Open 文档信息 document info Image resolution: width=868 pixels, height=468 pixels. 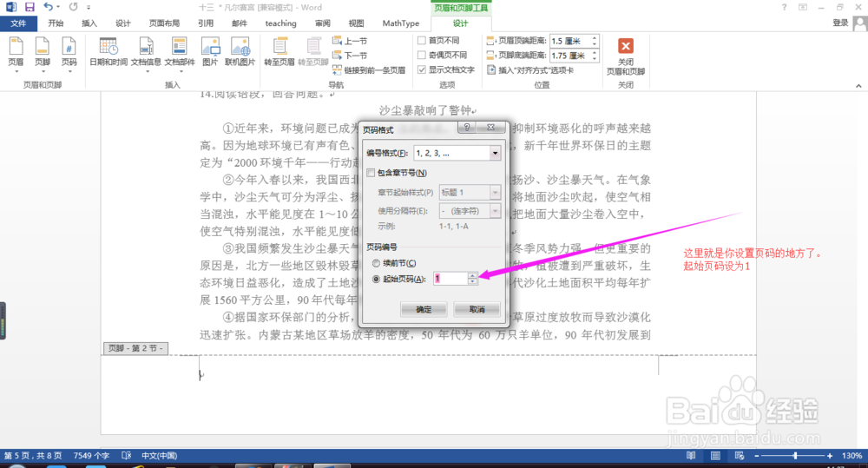tap(146, 55)
